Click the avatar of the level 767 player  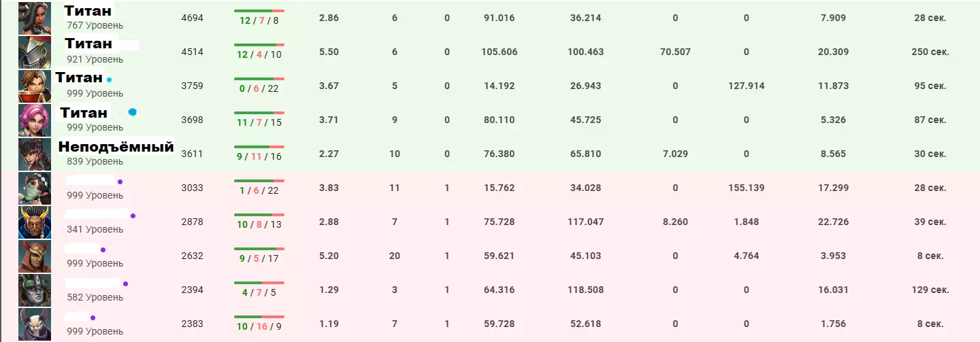point(35,18)
